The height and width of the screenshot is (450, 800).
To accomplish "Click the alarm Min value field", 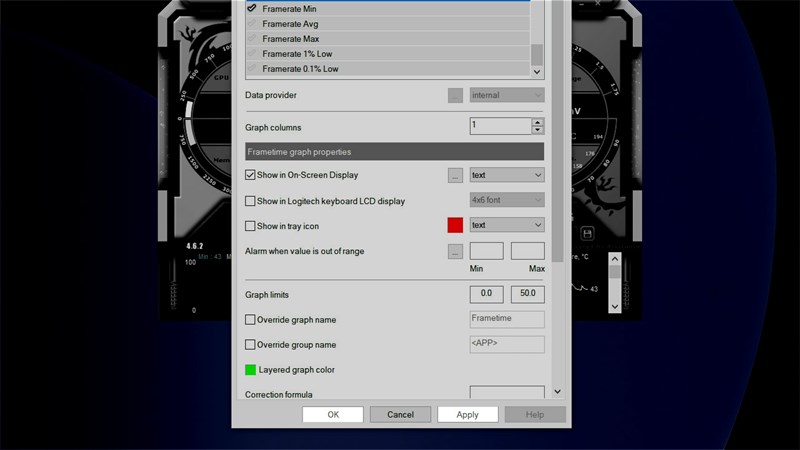I will (486, 251).
